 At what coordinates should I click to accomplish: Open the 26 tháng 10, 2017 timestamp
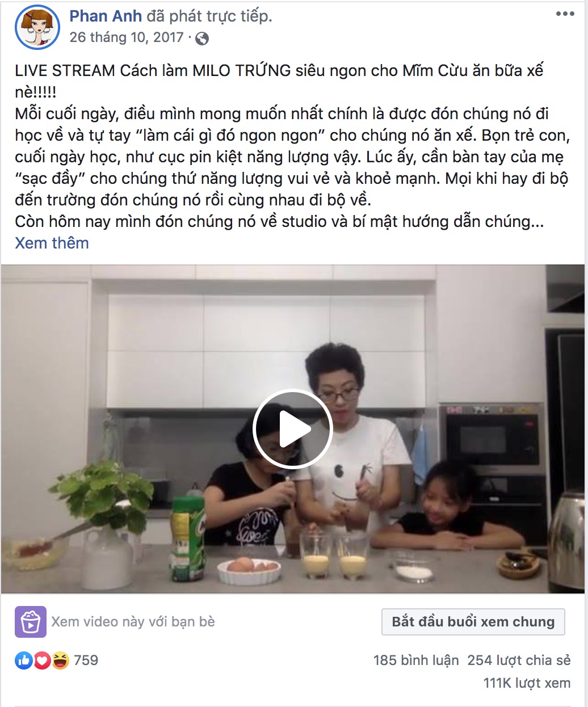127,37
